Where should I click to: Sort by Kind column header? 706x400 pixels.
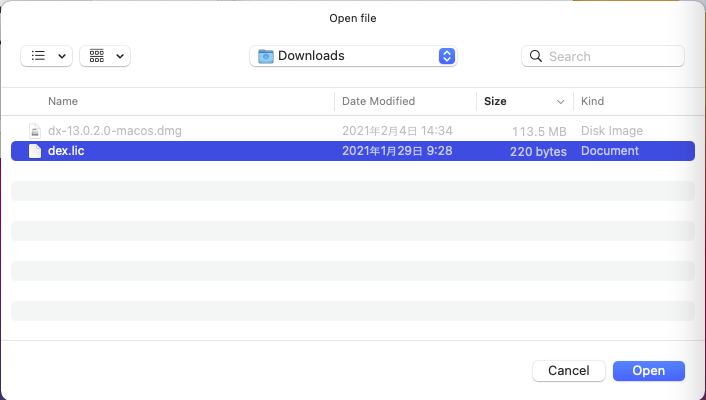coord(592,101)
